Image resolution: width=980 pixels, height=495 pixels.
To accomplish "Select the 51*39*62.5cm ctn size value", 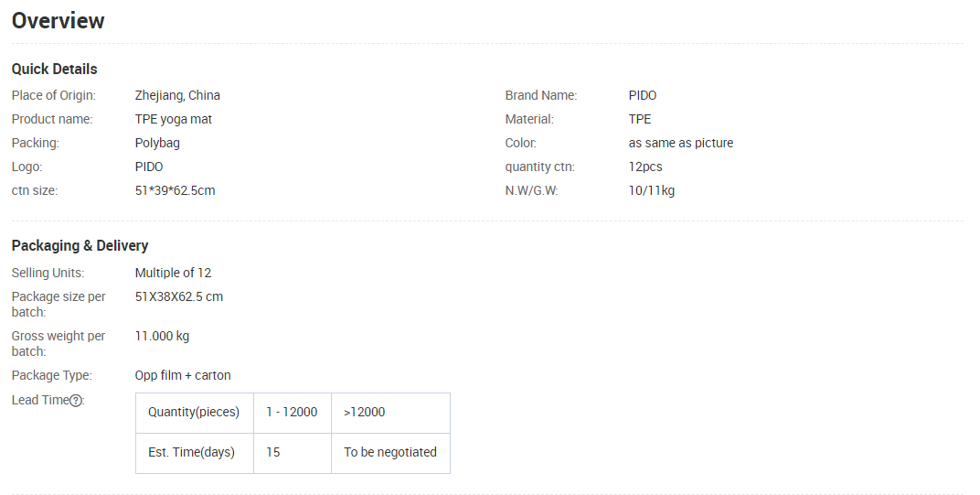I will pyautogui.click(x=175, y=190).
